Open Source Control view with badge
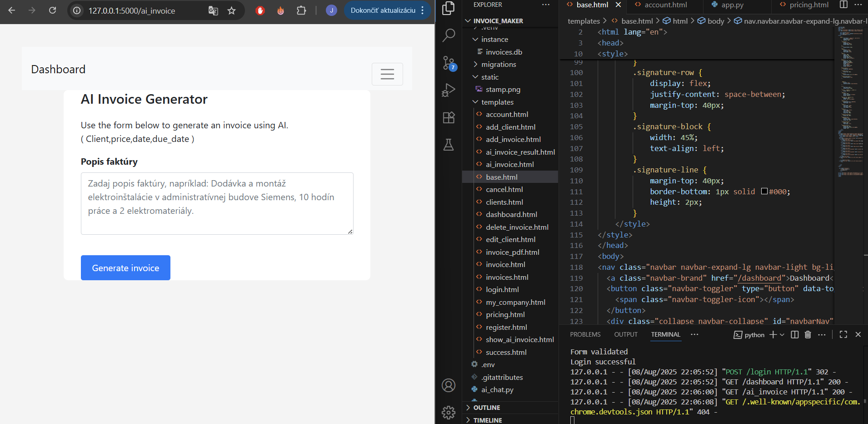Image resolution: width=868 pixels, height=424 pixels. (x=449, y=63)
